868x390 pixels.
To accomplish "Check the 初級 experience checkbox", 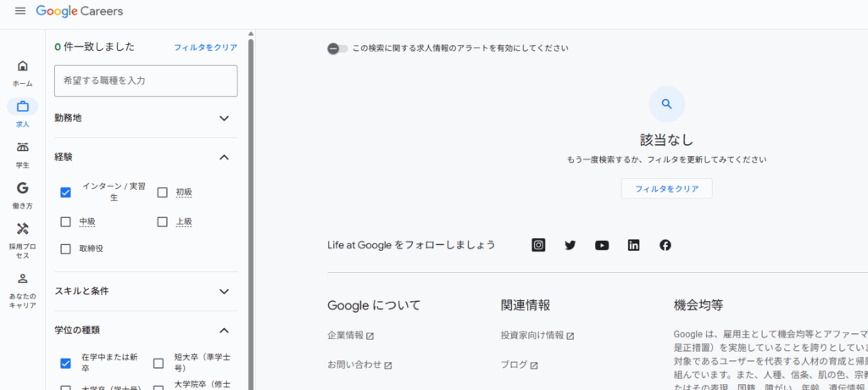I will (x=162, y=192).
